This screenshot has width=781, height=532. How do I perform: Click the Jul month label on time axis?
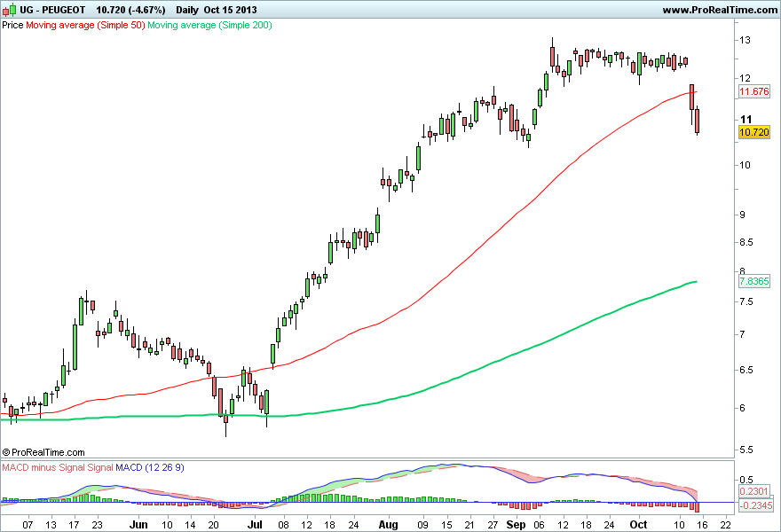point(255,525)
